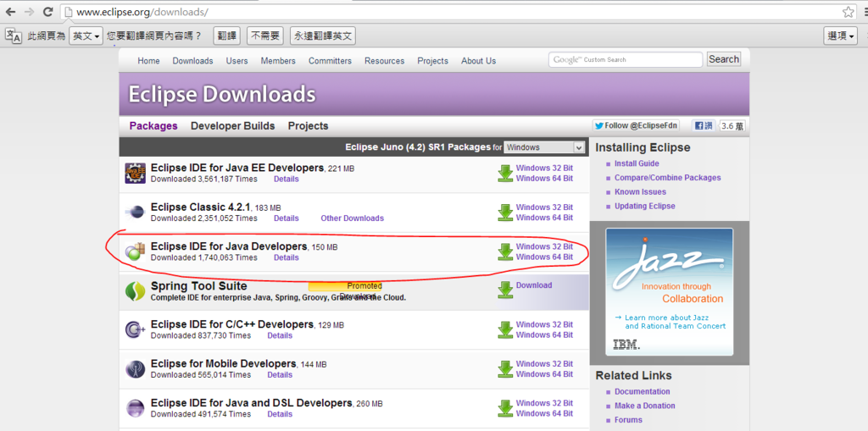Click Windows 32 Bit for Java EE Developers
Screen dimensions: 868x431
click(544, 168)
